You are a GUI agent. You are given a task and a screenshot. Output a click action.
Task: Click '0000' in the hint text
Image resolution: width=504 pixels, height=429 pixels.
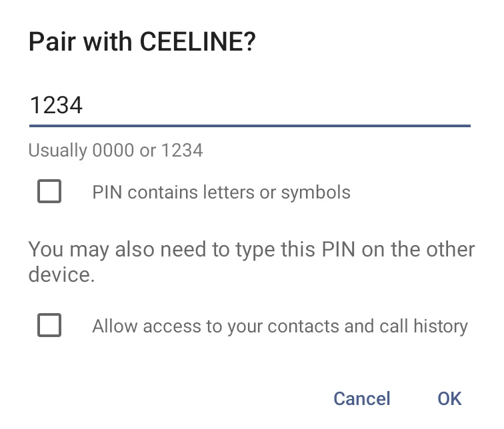click(x=113, y=151)
